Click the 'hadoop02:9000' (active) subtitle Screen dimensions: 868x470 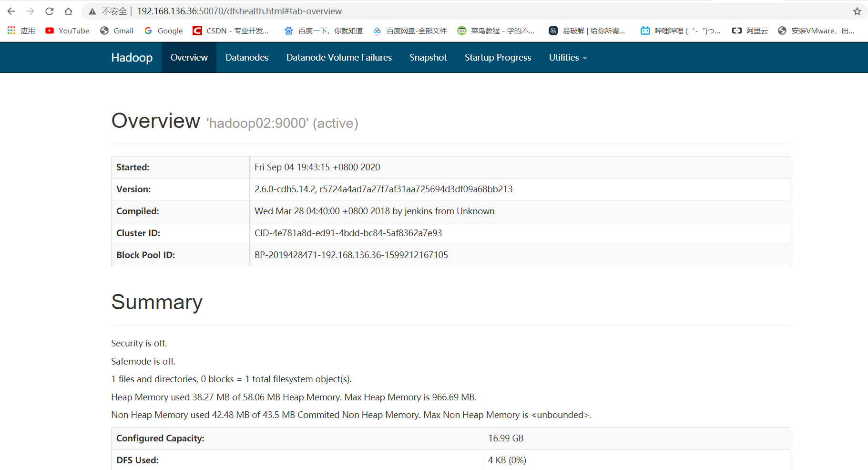(x=282, y=123)
